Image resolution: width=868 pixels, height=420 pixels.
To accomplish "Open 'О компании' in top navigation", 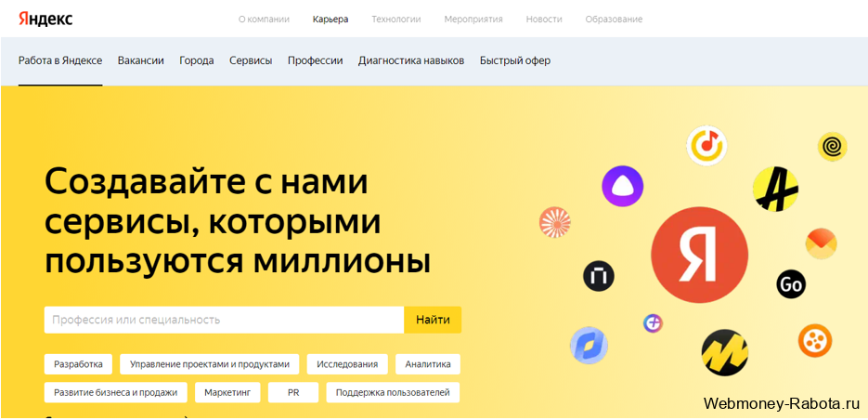I will (x=264, y=20).
